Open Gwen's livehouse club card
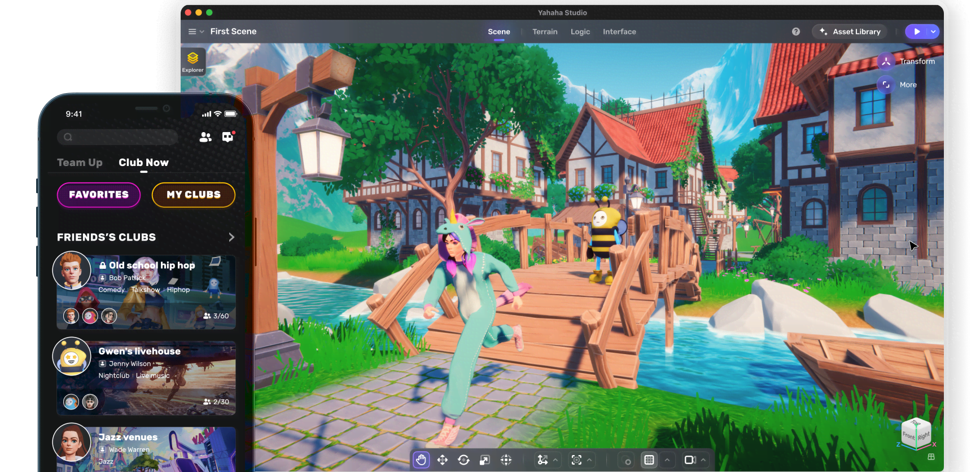This screenshot has width=980, height=472. click(146, 378)
